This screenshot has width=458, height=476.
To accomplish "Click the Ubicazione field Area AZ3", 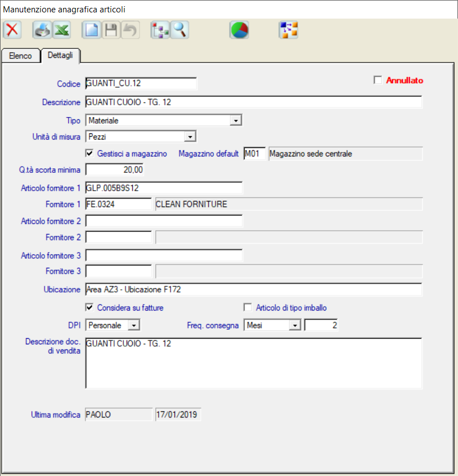I will click(254, 289).
